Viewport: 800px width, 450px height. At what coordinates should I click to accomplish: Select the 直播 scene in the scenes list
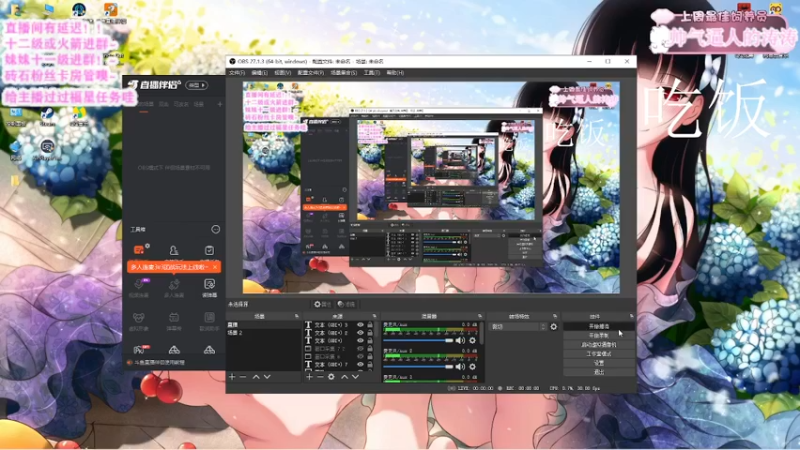click(264, 324)
